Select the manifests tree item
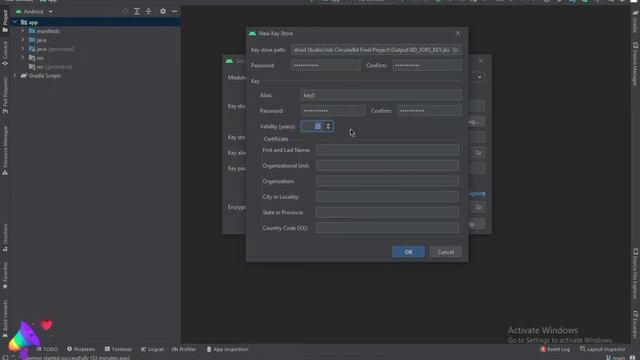Image resolution: width=640 pixels, height=360 pixels. click(x=44, y=31)
